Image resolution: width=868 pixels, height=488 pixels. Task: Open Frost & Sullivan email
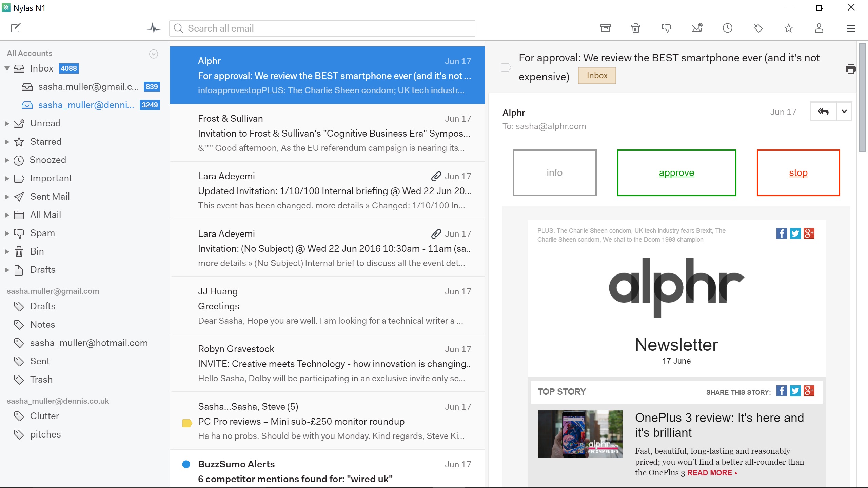pos(327,133)
